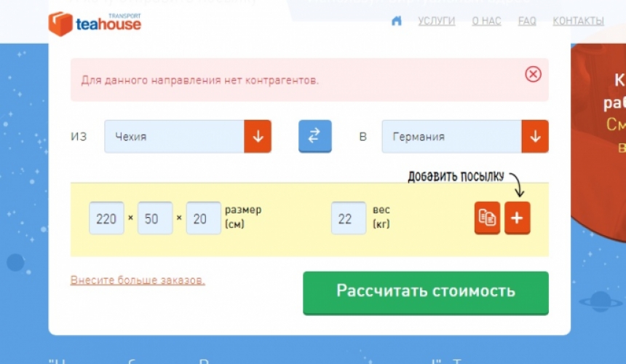Click the weight field showing 22
Image resolution: width=626 pixels, height=364 pixels.
[348, 218]
